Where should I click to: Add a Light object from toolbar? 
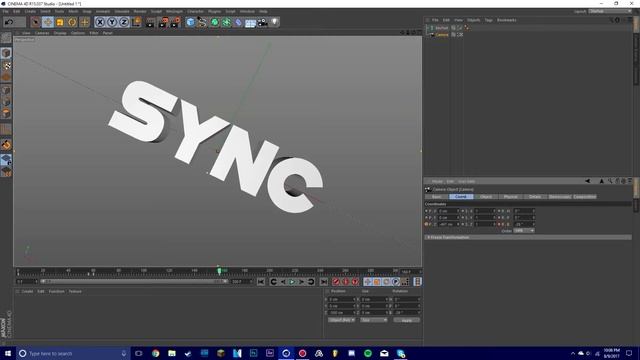coord(275,22)
